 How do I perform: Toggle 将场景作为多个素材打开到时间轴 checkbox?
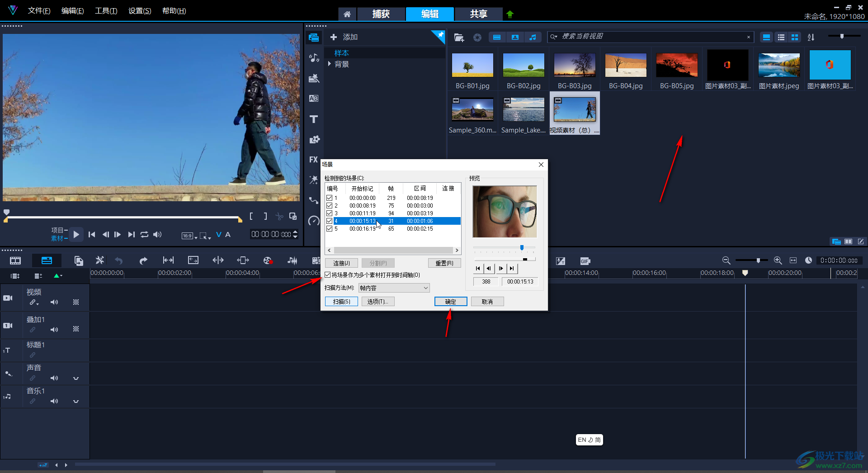point(328,275)
